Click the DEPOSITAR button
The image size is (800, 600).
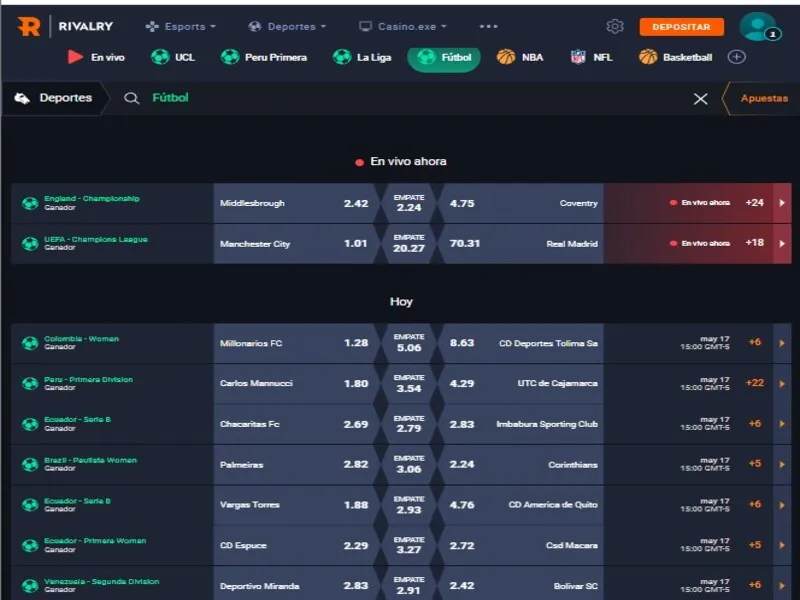pyautogui.click(x=681, y=27)
